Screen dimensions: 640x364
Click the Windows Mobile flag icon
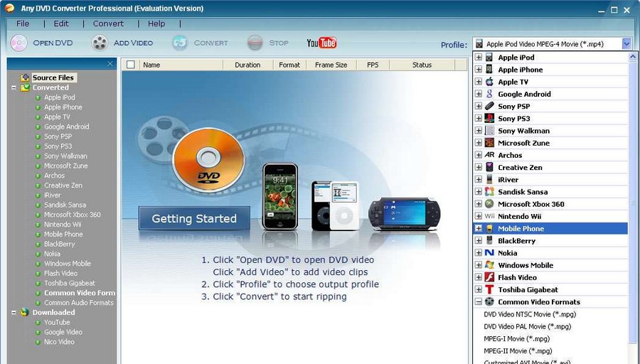click(x=489, y=265)
